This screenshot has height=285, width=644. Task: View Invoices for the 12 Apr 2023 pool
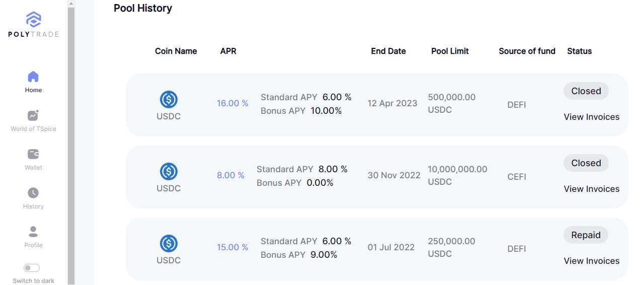tap(591, 117)
